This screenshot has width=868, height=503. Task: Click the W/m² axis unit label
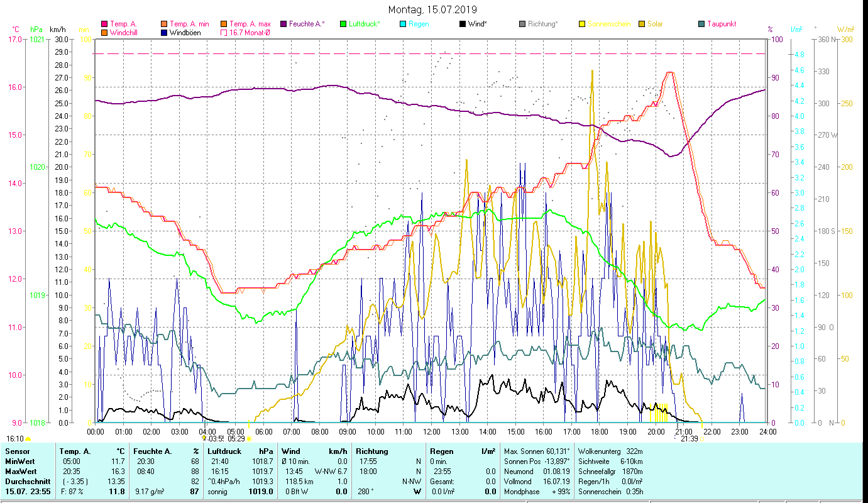(x=845, y=30)
